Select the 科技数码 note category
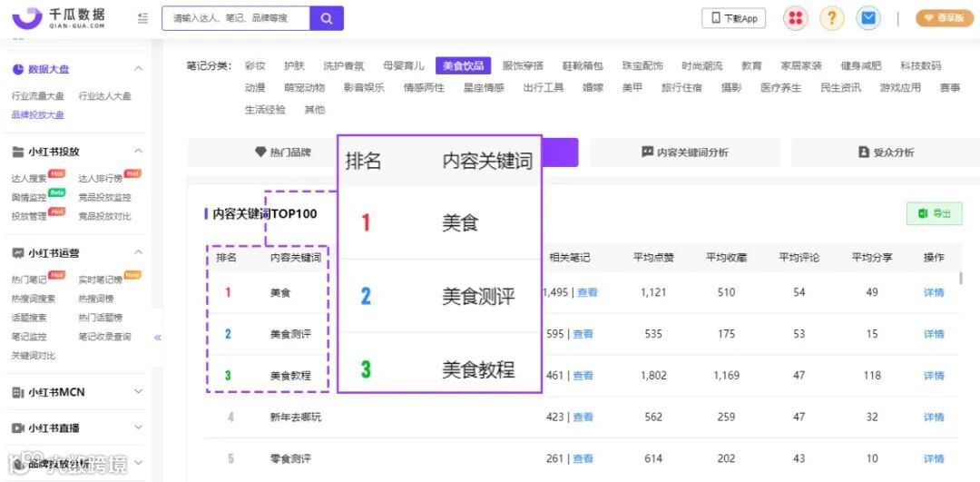980x482 pixels. tap(921, 65)
